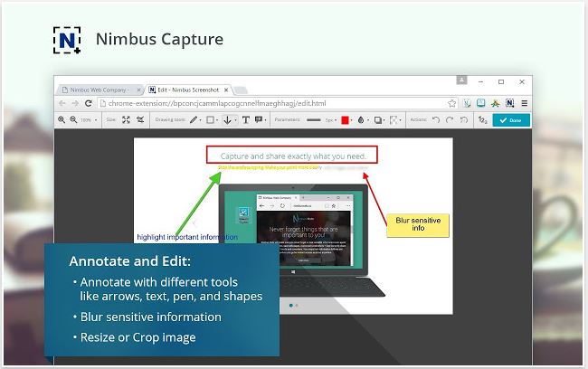Expand the pen tool options arrow
This screenshot has width=588, height=369.
coord(200,120)
